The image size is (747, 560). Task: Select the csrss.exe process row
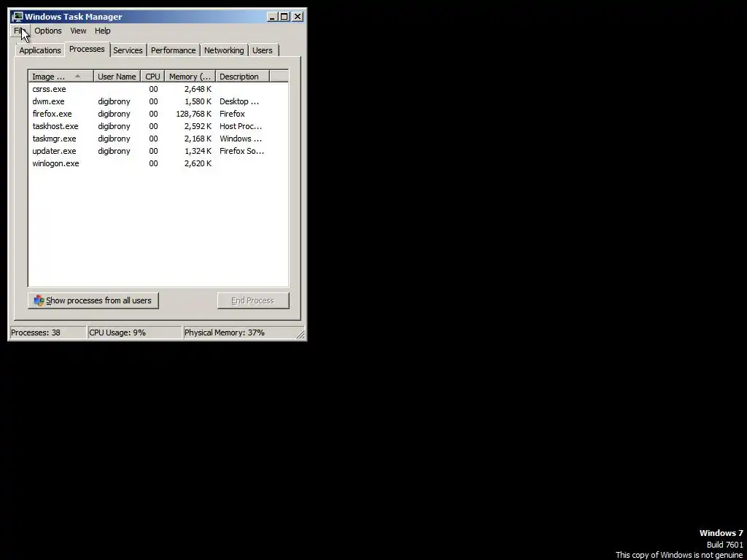(x=158, y=89)
